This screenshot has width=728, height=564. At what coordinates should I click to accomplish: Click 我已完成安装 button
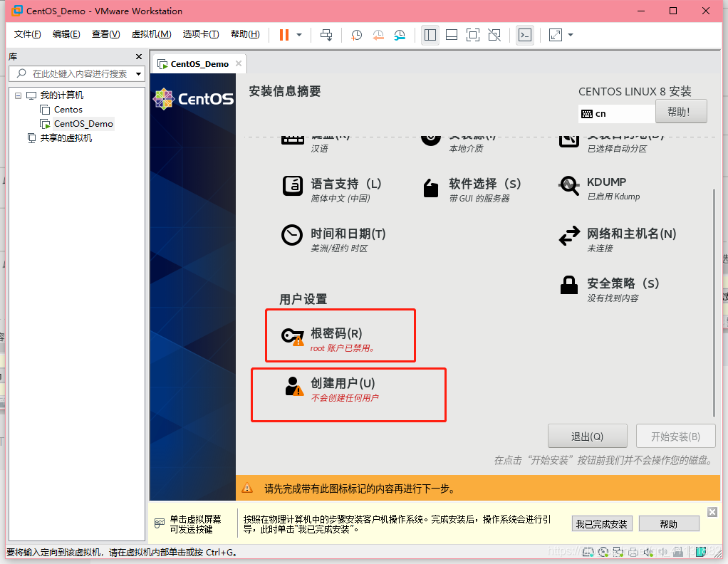click(x=602, y=523)
